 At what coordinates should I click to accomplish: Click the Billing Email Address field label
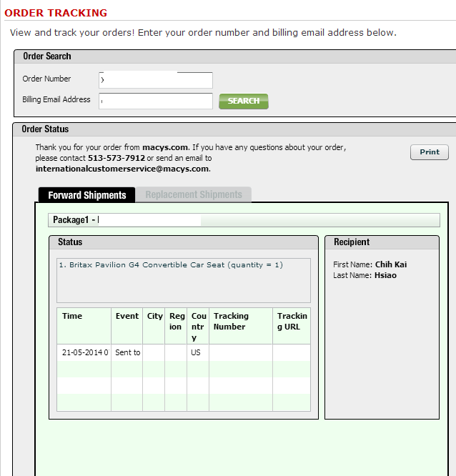(56, 99)
